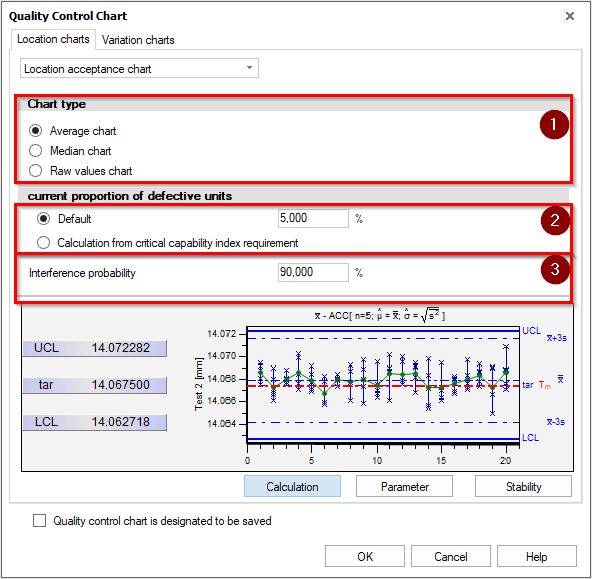Choose Raw values chart option
The width and height of the screenshot is (592, 579).
pyautogui.click(x=35, y=171)
